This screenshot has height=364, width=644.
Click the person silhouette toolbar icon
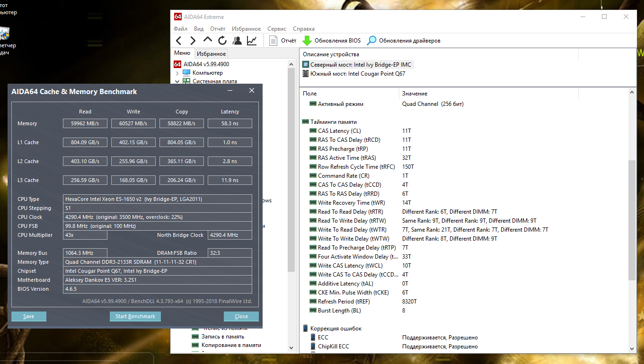click(x=237, y=41)
